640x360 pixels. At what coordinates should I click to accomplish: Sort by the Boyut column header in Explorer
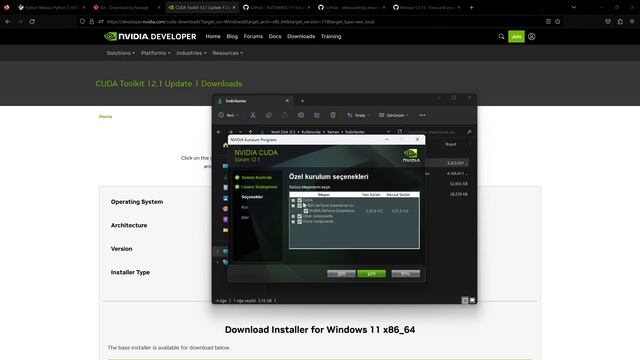[451, 144]
